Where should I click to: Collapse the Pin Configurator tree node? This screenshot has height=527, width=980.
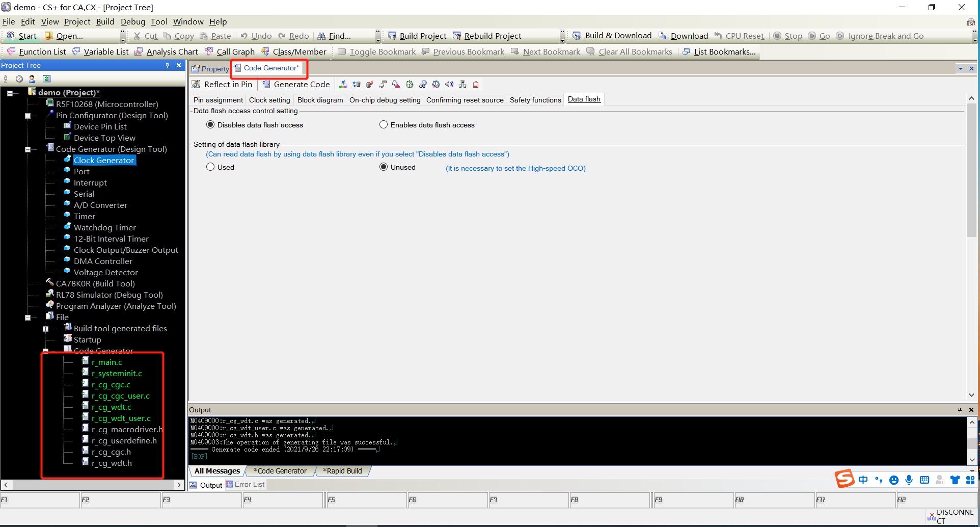28,116
